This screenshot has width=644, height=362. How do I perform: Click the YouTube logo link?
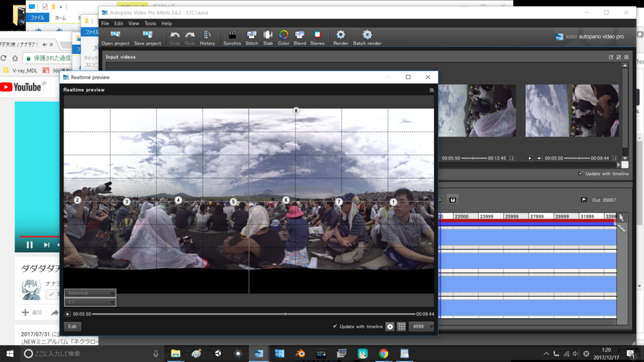pyautogui.click(x=21, y=87)
